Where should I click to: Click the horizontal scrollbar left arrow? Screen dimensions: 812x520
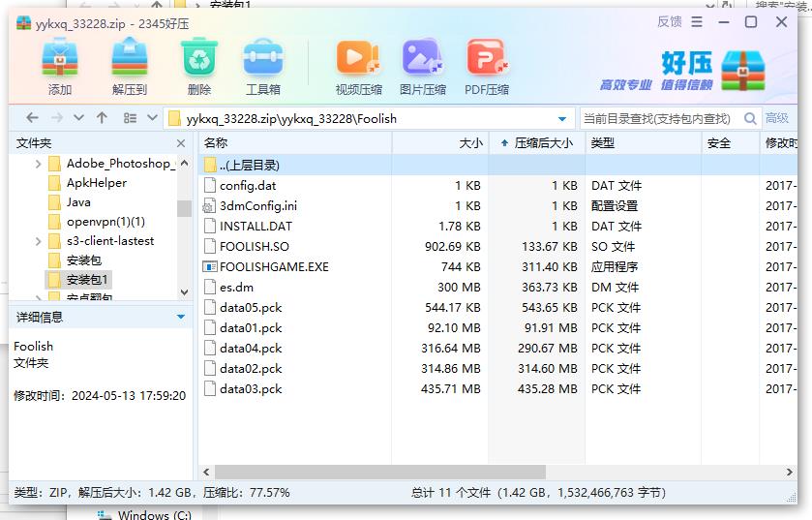tap(206, 472)
